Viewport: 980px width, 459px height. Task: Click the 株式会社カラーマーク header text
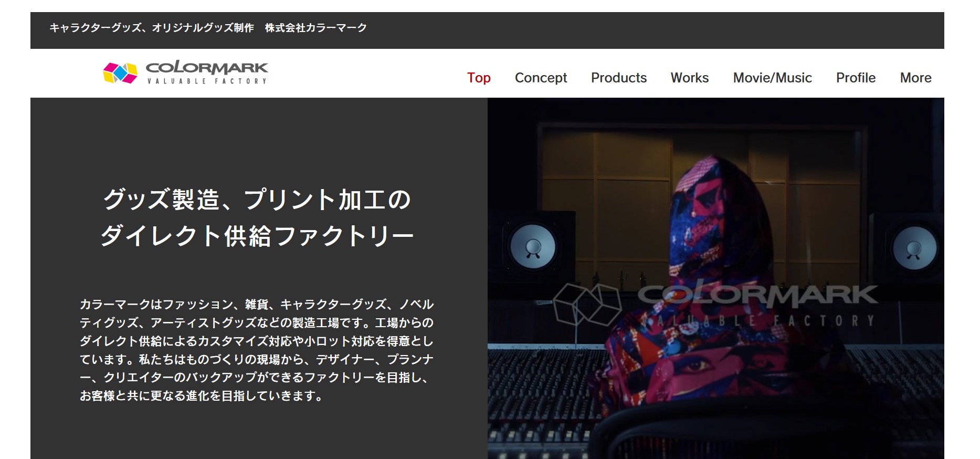(x=315, y=28)
